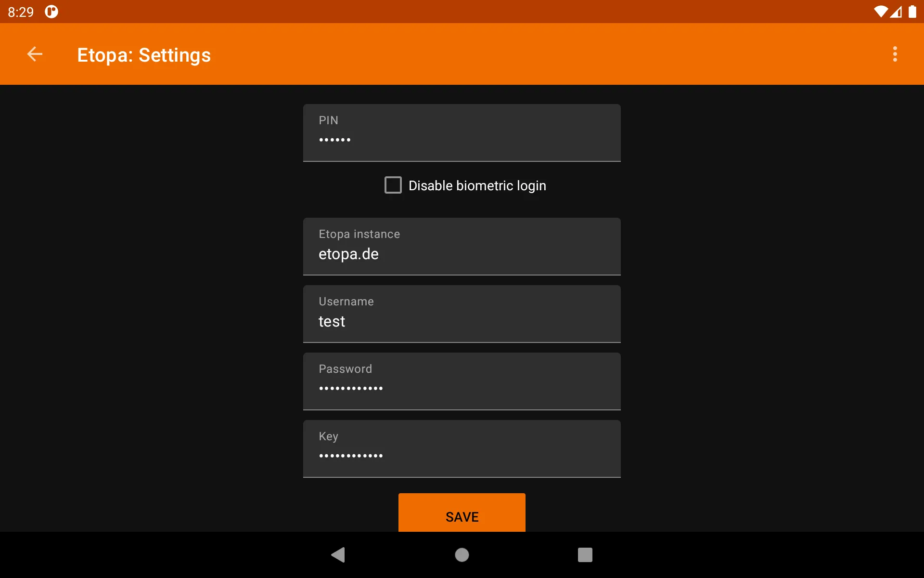Check Disable biometric login box
924x578 pixels.
[393, 185]
